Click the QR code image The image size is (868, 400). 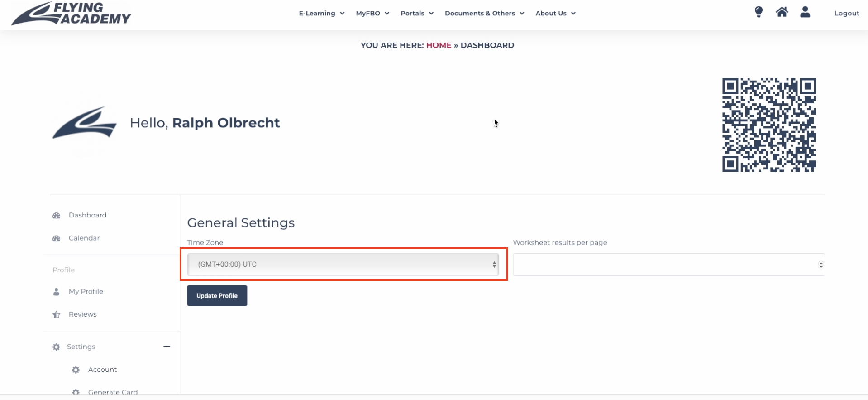click(769, 125)
